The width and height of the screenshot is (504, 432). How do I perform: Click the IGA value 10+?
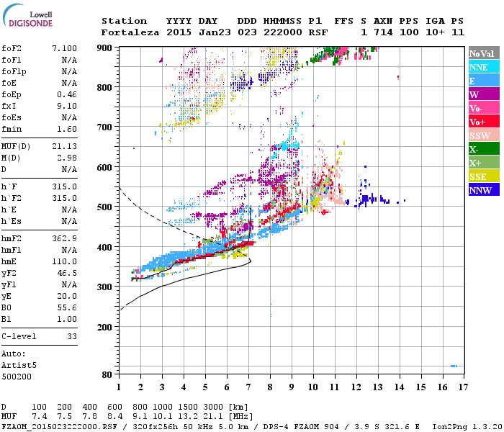coord(435,32)
